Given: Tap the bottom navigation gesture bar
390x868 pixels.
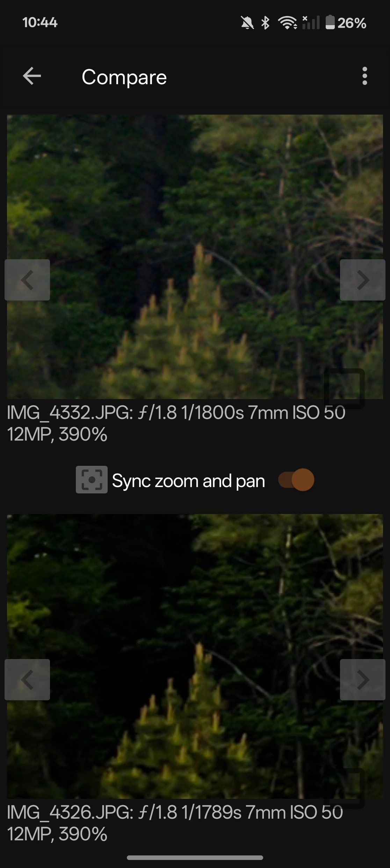Looking at the screenshot, I should (x=195, y=858).
